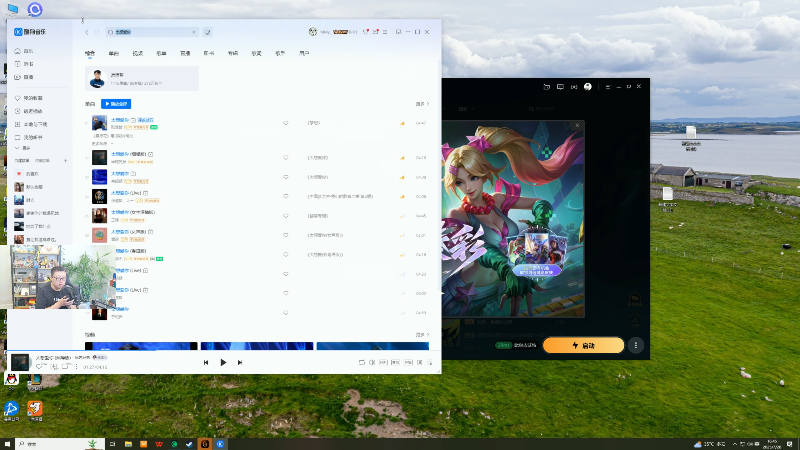The height and width of the screenshot is (450, 800).
Task: Expand 更多 beside the 单曲 section header
Action: point(422,104)
